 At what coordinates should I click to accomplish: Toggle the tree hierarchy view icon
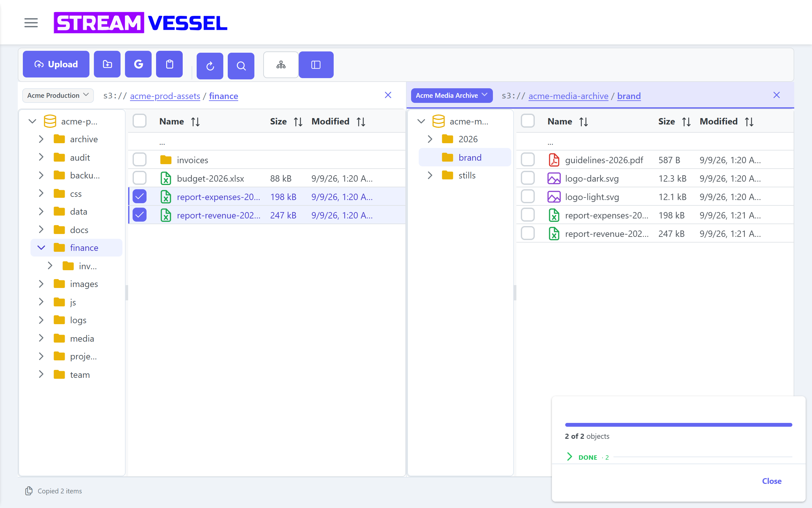(x=281, y=65)
